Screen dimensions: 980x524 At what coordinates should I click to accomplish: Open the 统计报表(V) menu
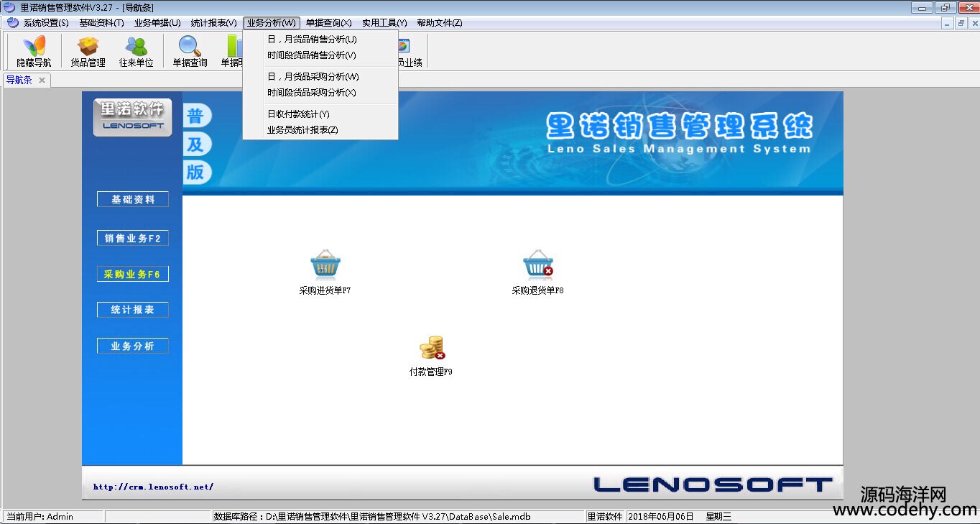[213, 23]
